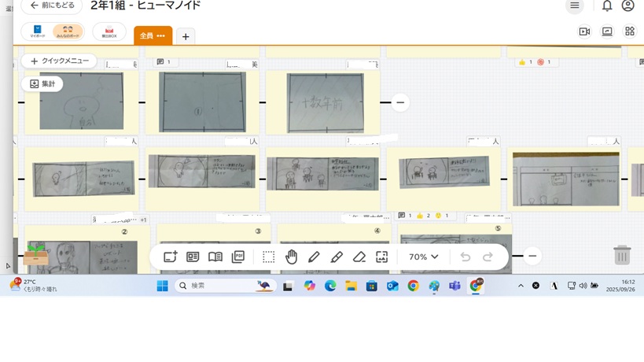
Task: Add a new card from toolbar
Action: (x=170, y=257)
